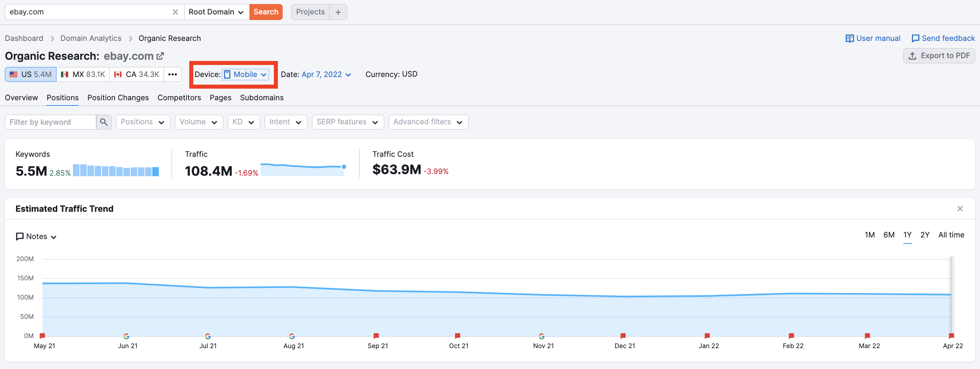
Task: Click the Google update marker at Nov 21
Action: tap(542, 336)
